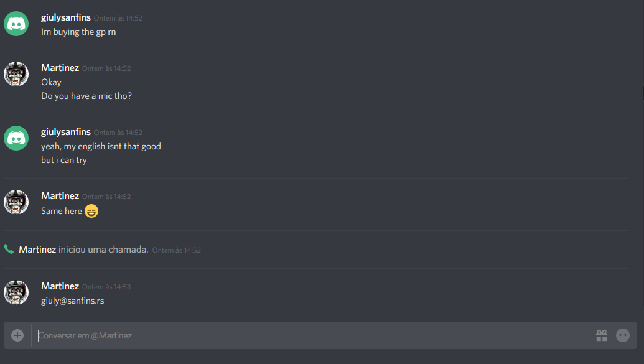Screen dimensions: 644x364
Task: Click the grinning emoji after 'Same here'
Action: point(91,211)
